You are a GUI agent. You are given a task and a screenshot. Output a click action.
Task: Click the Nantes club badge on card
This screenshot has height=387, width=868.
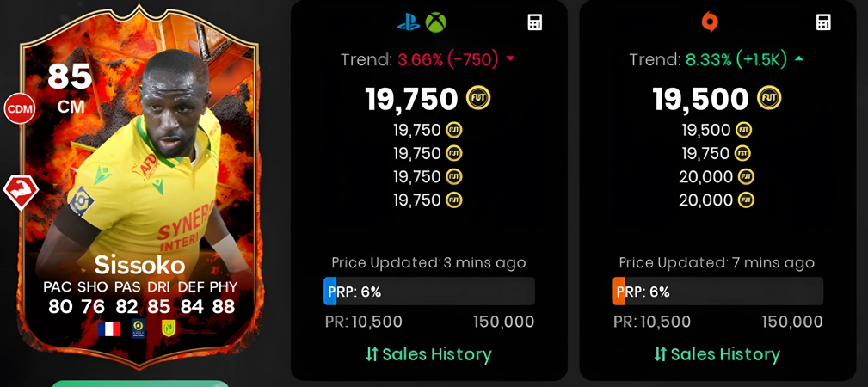169,329
